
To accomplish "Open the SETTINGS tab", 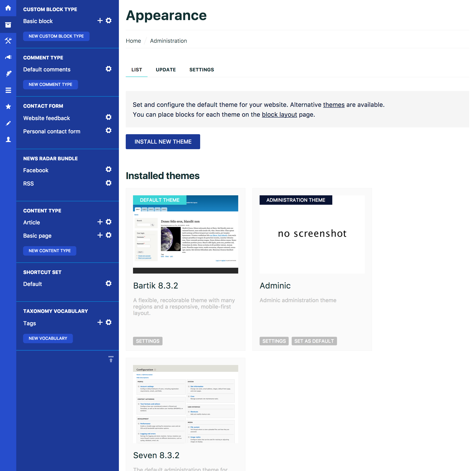I will click(201, 70).
